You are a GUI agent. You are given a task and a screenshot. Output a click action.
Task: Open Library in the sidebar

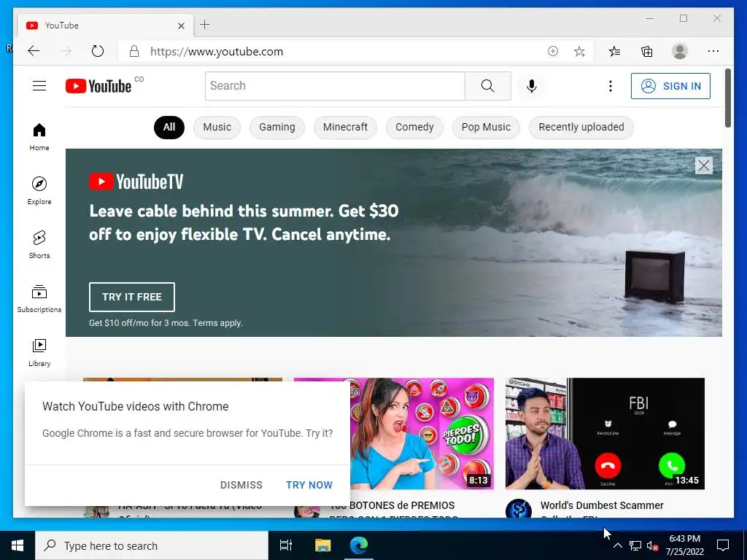tap(39, 352)
